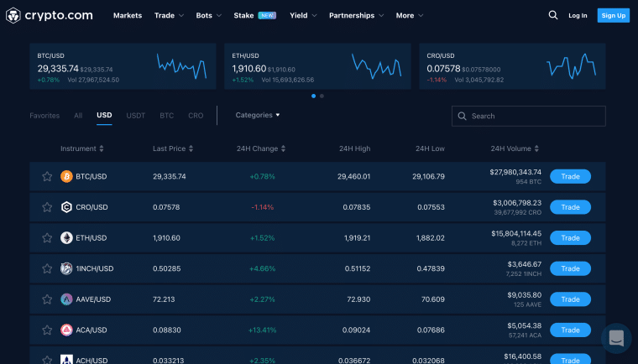Expand the Partnerships menu
The height and width of the screenshot is (364, 638).
click(x=357, y=15)
